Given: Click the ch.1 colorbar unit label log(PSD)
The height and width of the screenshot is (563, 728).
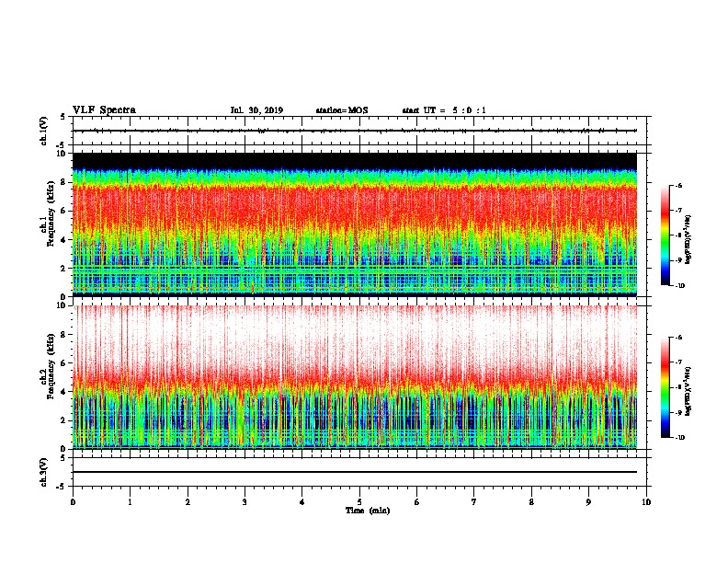Looking at the screenshot, I should click(688, 240).
